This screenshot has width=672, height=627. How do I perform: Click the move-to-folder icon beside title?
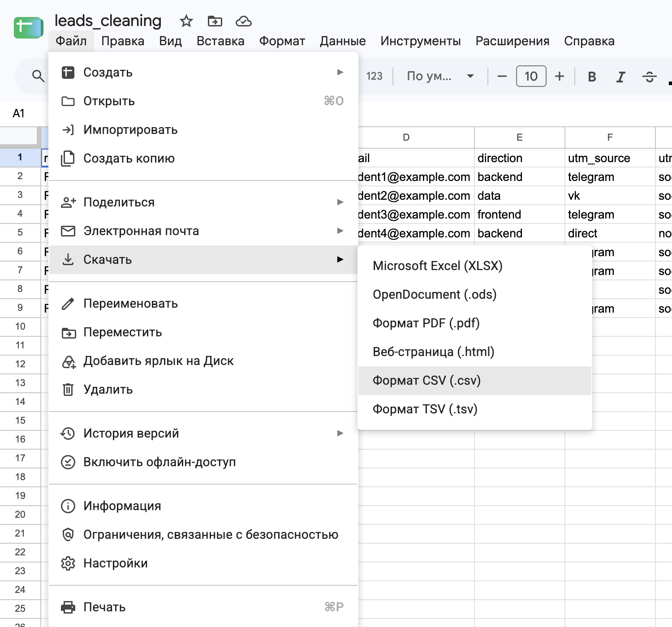215,21
